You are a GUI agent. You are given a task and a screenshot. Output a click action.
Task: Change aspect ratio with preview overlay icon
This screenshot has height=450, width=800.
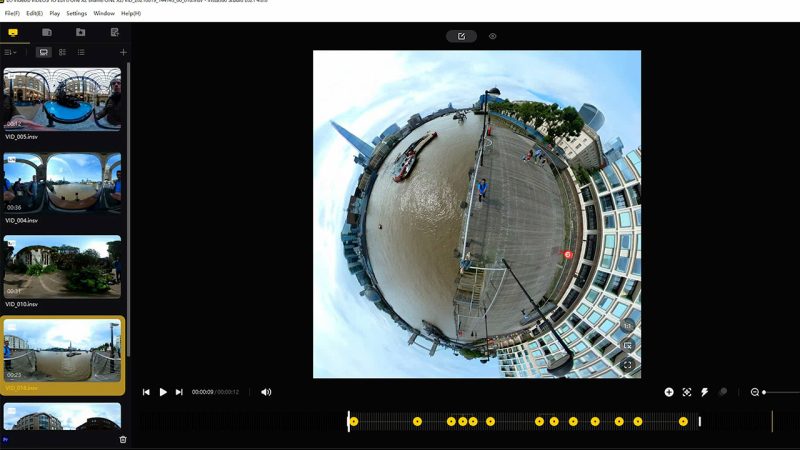point(628,326)
